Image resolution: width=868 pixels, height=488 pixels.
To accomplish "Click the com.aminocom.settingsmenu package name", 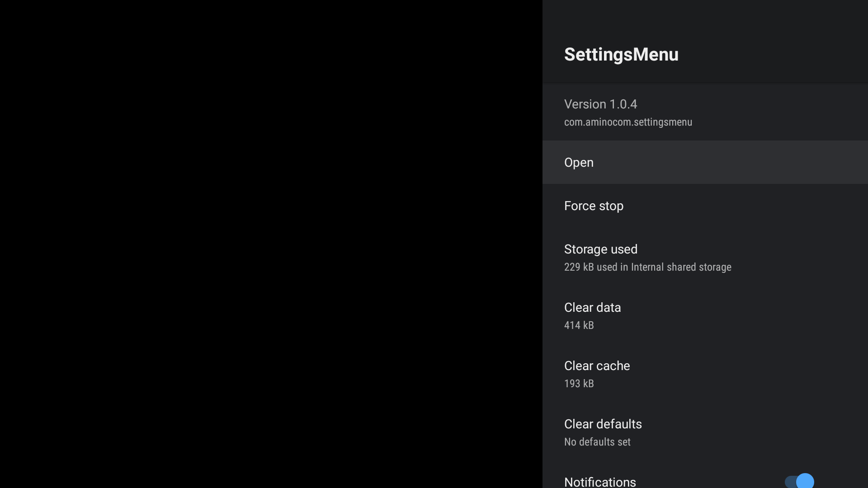I will tap(628, 122).
